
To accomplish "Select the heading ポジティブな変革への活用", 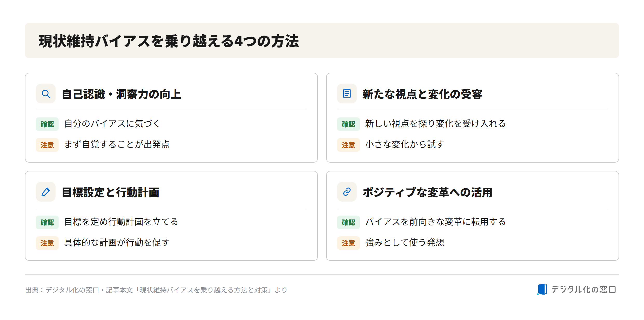I will pyautogui.click(x=427, y=192).
